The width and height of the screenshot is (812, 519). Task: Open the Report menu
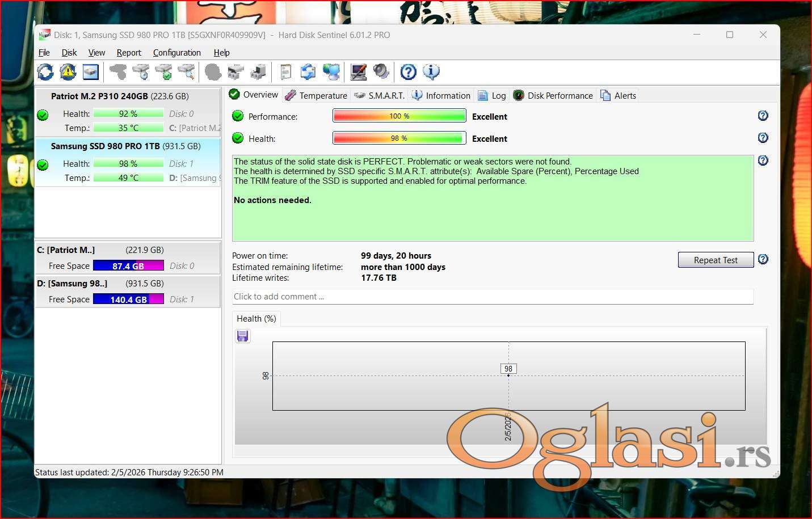coord(129,53)
